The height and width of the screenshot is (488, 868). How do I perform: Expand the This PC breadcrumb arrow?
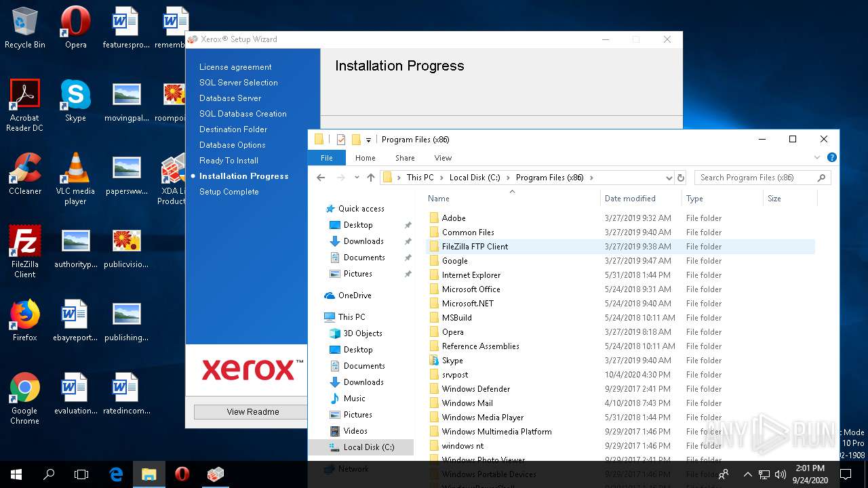pos(441,178)
